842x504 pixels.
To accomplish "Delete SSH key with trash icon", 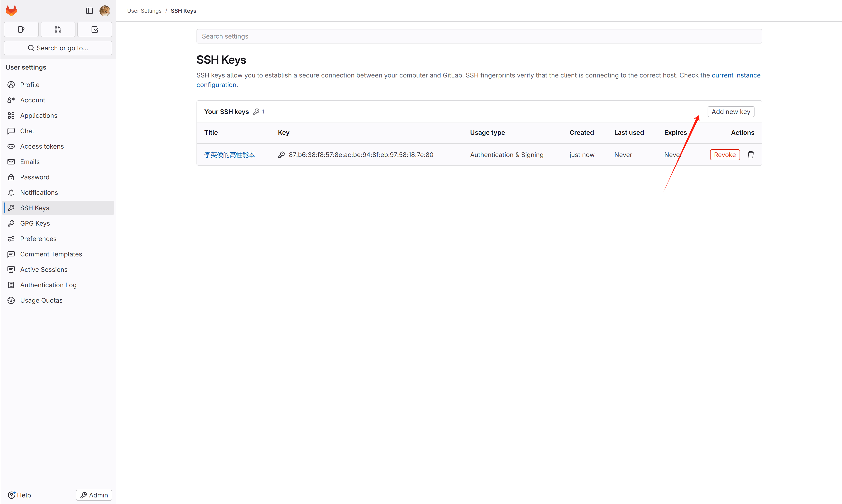I will click(x=751, y=155).
